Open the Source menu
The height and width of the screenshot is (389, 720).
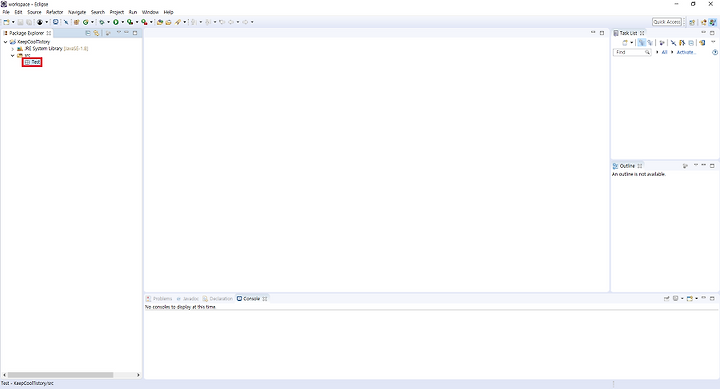(34, 12)
